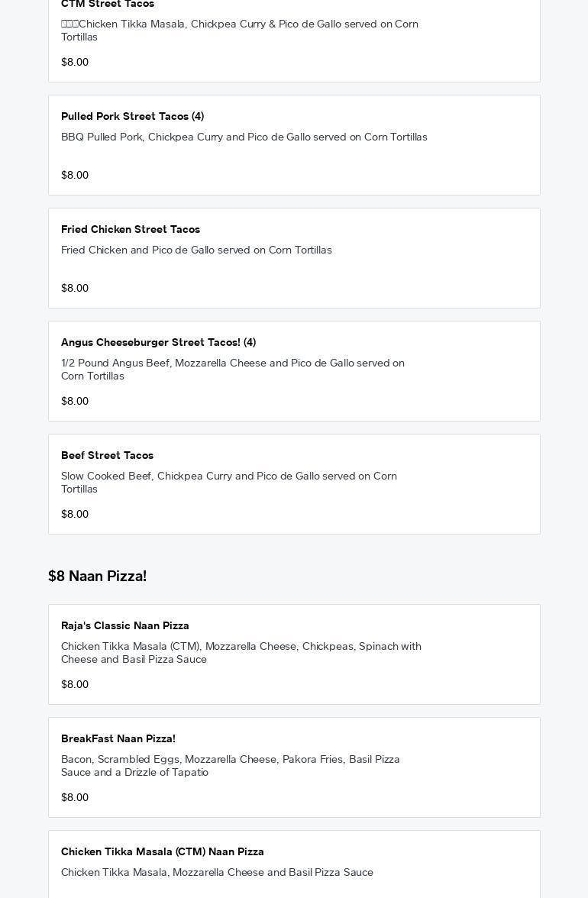Image resolution: width=588 pixels, height=898 pixels.
Task: Click the BBQ Pulled Pork description
Action: 244,137
